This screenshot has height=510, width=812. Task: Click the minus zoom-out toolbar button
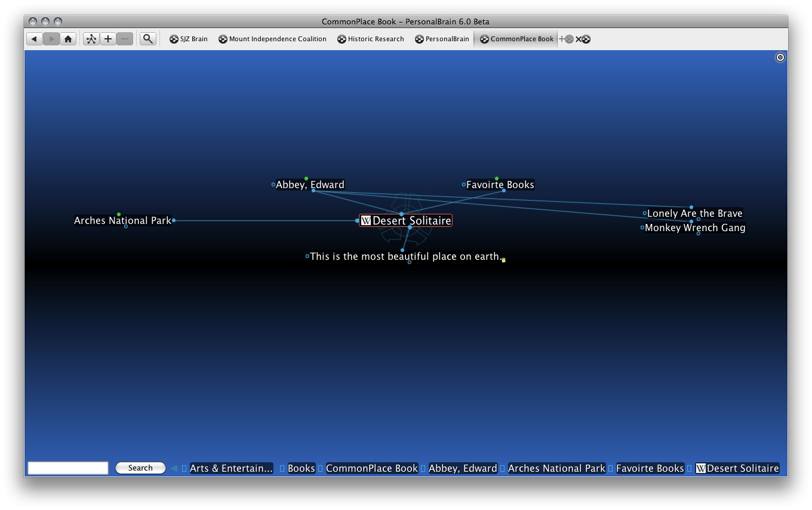pyautogui.click(x=124, y=39)
